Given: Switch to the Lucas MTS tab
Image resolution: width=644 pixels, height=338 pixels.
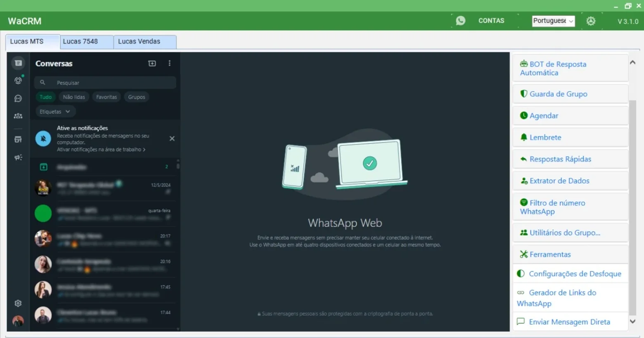Looking at the screenshot, I should (x=33, y=42).
